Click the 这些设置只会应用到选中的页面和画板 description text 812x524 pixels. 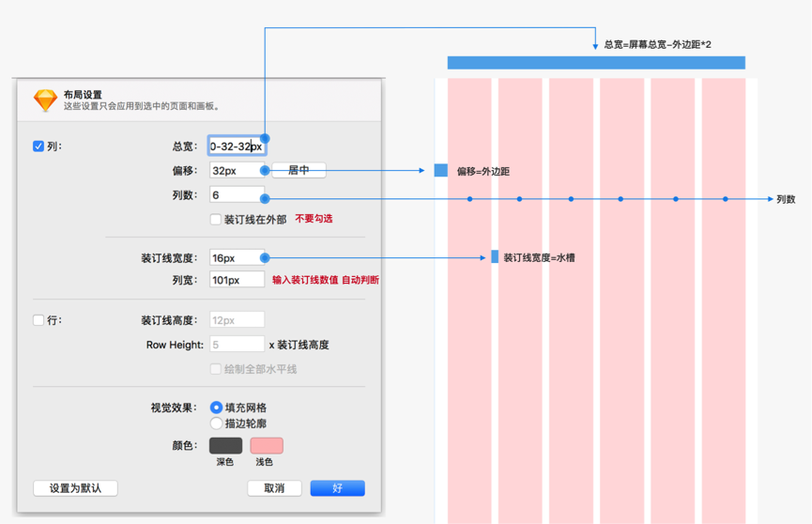point(143,106)
